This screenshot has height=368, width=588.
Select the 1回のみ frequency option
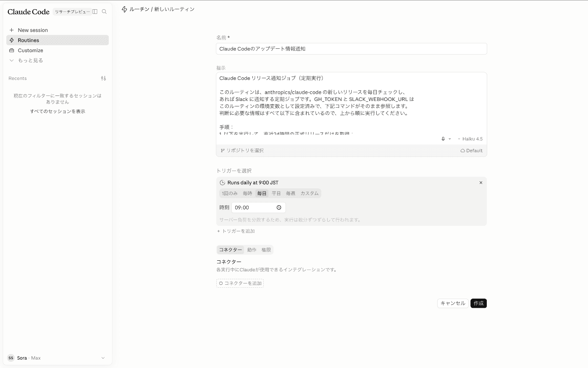coord(230,193)
